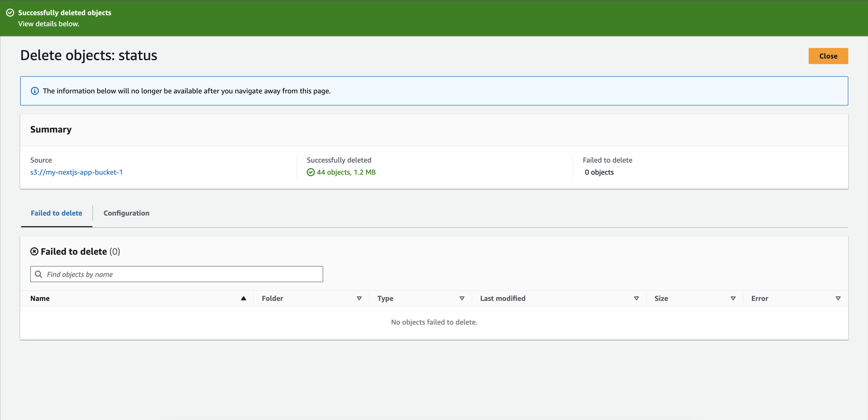Viewport: 868px width, 420px height.
Task: Click the 'Failed to delete' summary label
Action: pyautogui.click(x=607, y=160)
